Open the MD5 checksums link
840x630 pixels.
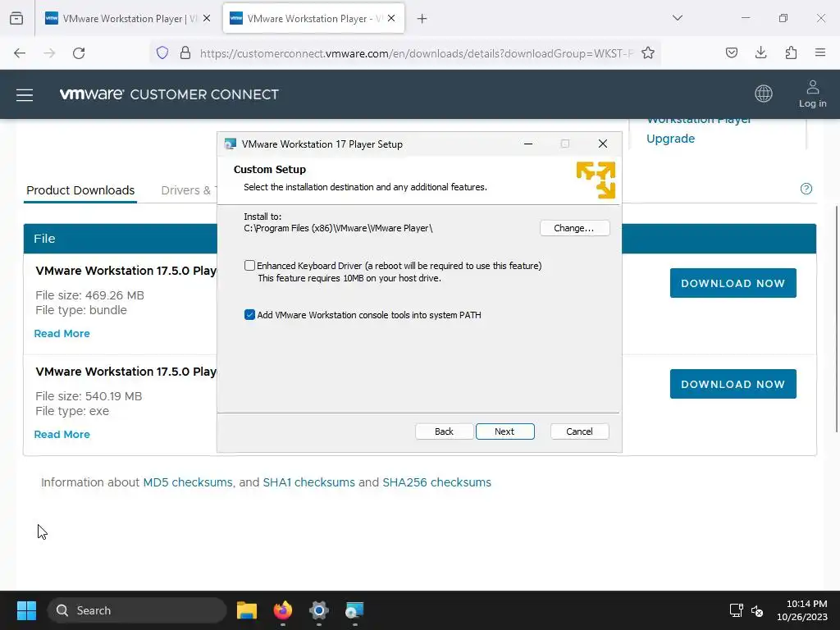pyautogui.click(x=188, y=482)
